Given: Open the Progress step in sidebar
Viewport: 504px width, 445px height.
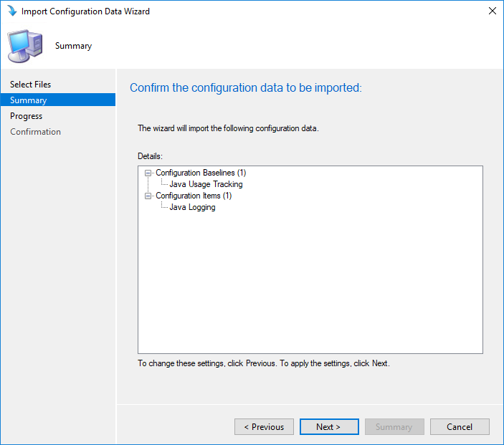Looking at the screenshot, I should coord(26,116).
